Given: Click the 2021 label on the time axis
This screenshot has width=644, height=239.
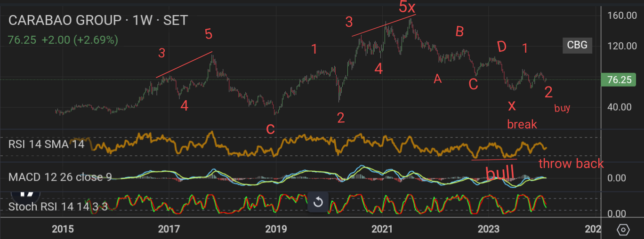Looking at the screenshot, I should point(382,229).
